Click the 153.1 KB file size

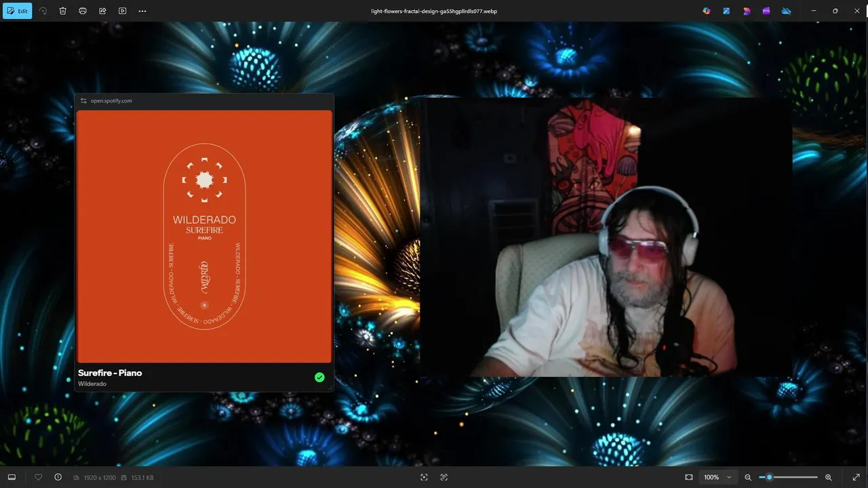pos(142,478)
